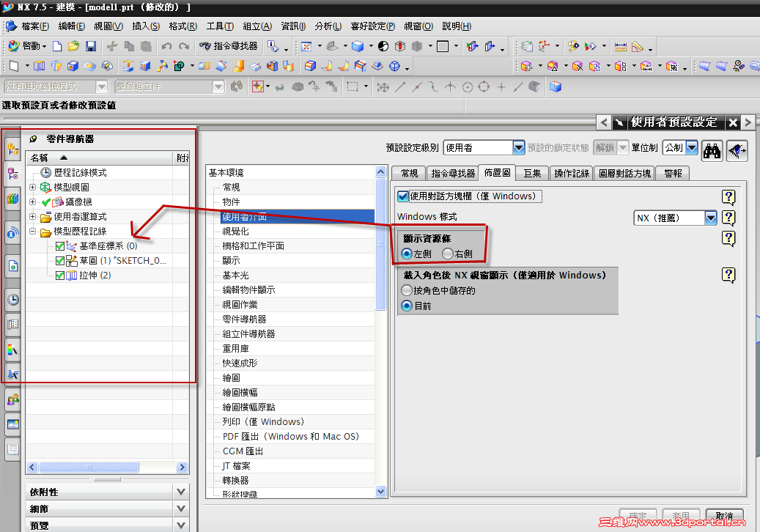This screenshot has height=532, width=760.
Task: Switch to the 指令尋找器 tab
Action: click(x=453, y=174)
